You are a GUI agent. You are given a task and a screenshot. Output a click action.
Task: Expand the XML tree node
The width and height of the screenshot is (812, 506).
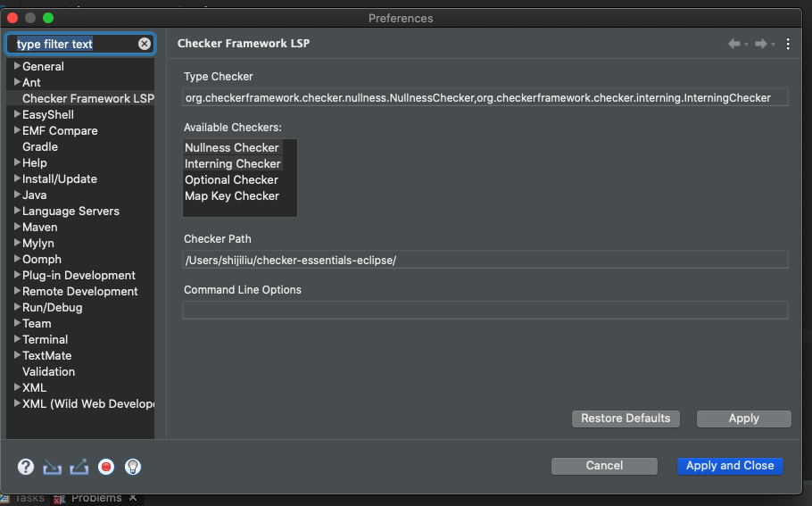17,387
